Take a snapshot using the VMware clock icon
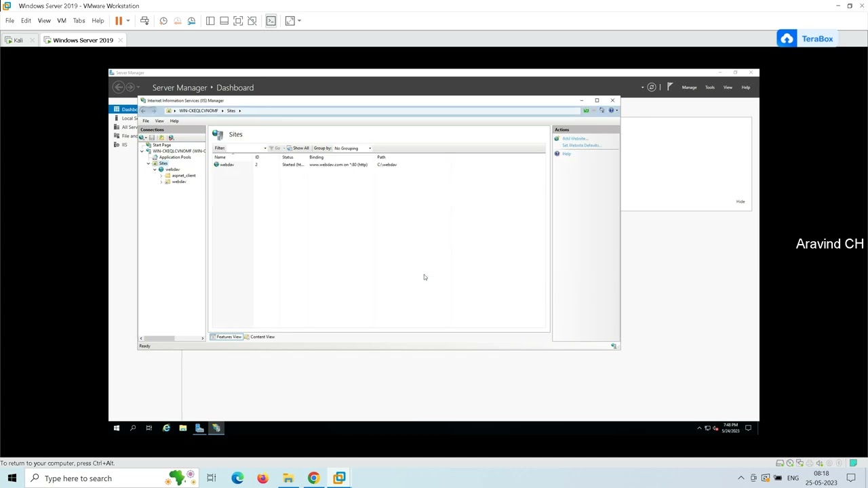This screenshot has height=488, width=868. pos(163,21)
